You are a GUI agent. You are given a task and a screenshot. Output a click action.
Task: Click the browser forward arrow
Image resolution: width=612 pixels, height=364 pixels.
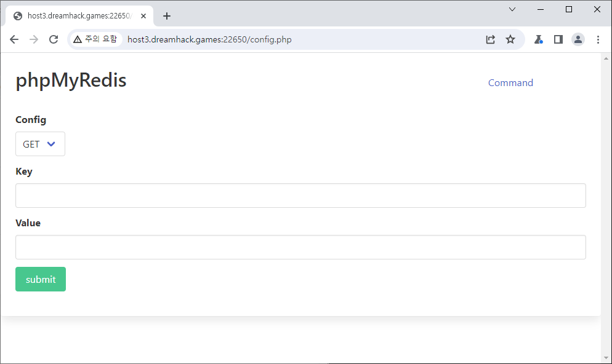click(x=34, y=39)
